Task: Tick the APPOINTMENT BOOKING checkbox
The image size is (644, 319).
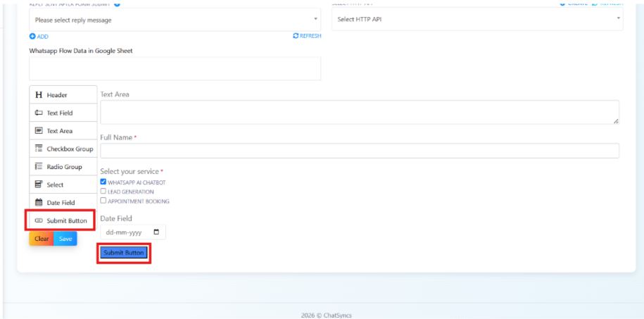Action: (103, 201)
